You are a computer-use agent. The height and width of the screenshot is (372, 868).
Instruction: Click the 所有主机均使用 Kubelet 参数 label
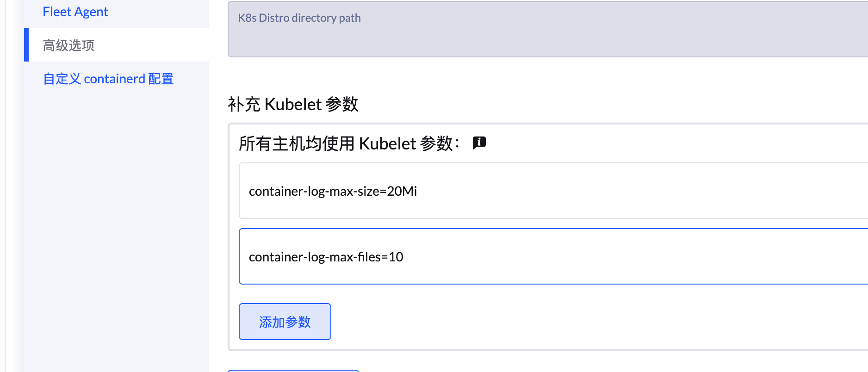pyautogui.click(x=349, y=143)
